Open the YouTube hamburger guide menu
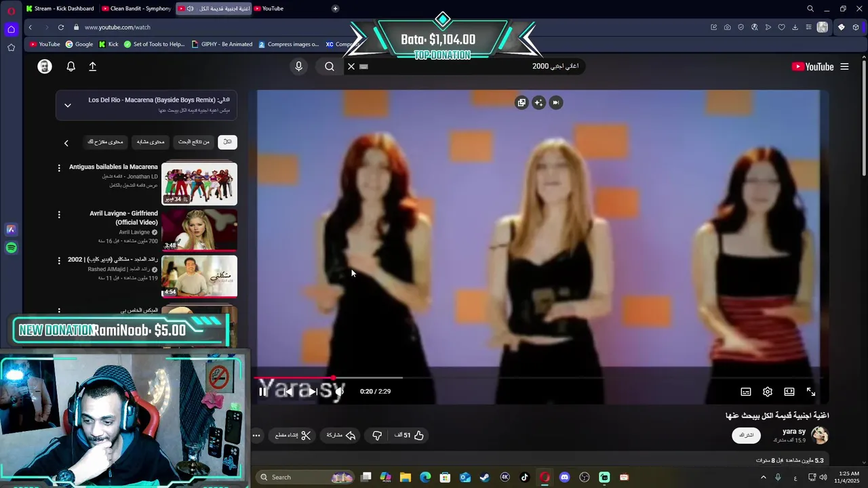The image size is (868, 488). (844, 66)
